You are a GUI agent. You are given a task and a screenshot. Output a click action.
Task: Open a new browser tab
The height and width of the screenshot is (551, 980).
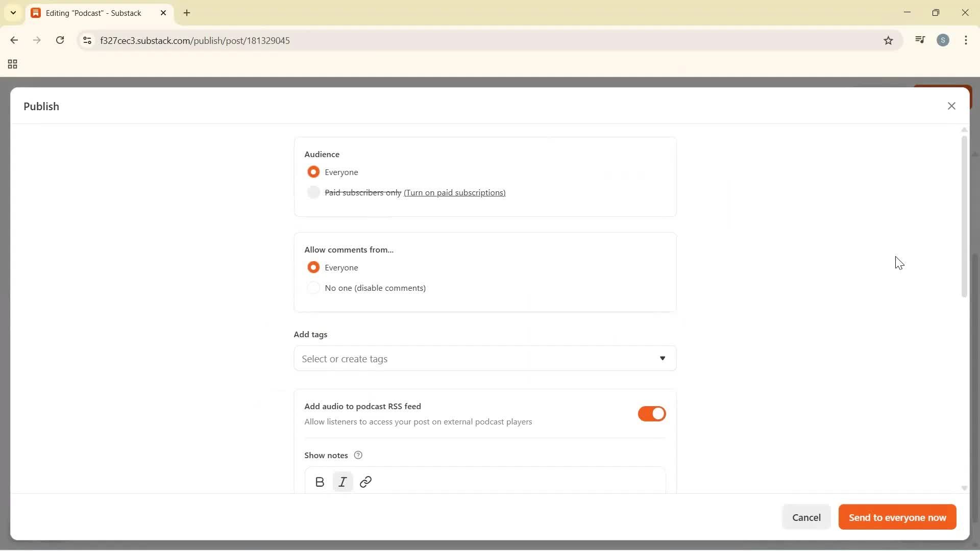click(187, 13)
